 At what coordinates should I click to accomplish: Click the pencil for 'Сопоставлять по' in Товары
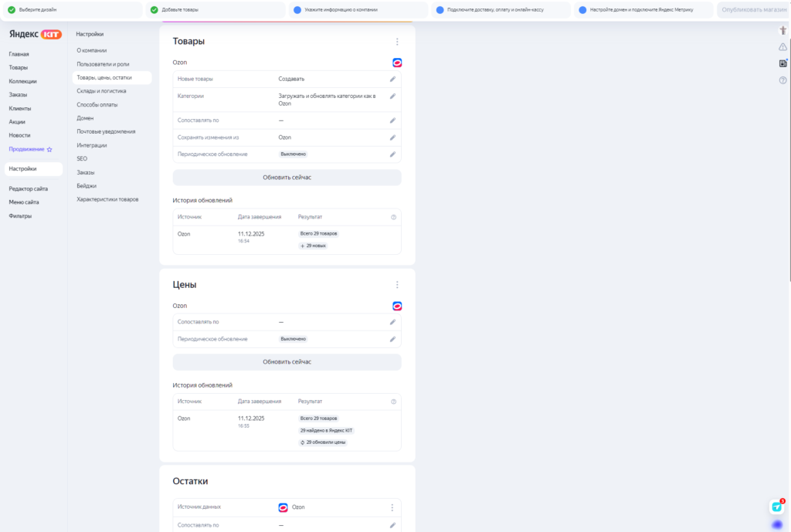pyautogui.click(x=392, y=120)
